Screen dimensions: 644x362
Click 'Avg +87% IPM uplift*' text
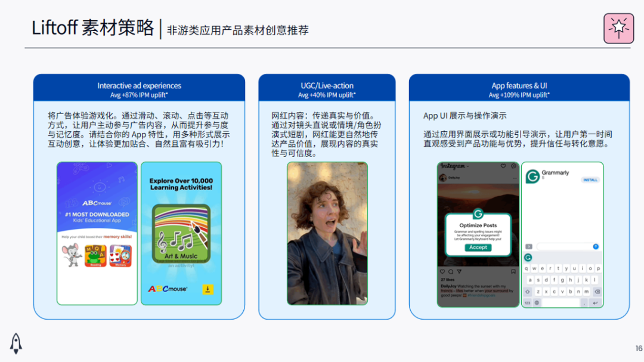[139, 95]
